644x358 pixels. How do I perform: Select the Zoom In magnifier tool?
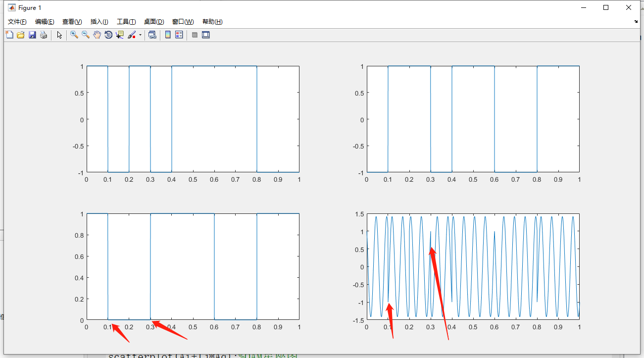pyautogui.click(x=74, y=35)
